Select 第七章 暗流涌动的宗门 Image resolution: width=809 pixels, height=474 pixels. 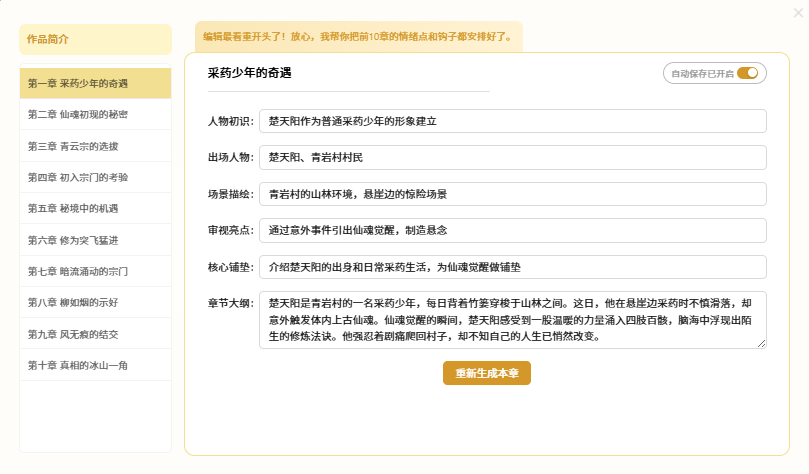pyautogui.click(x=95, y=271)
